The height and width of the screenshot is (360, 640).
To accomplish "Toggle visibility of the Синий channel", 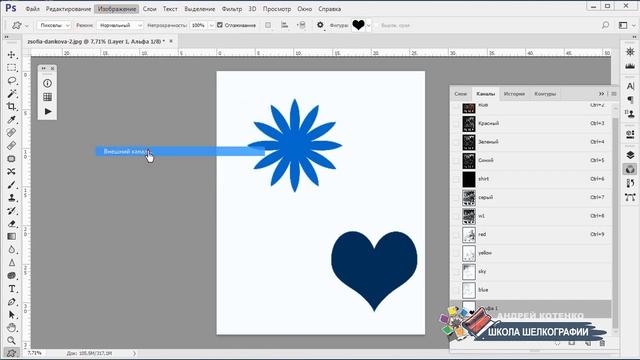I will point(456,160).
